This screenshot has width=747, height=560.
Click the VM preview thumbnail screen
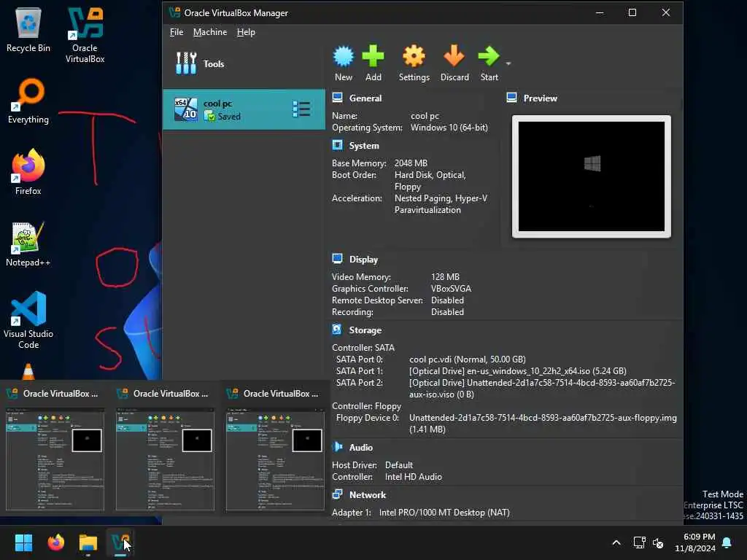591,176
